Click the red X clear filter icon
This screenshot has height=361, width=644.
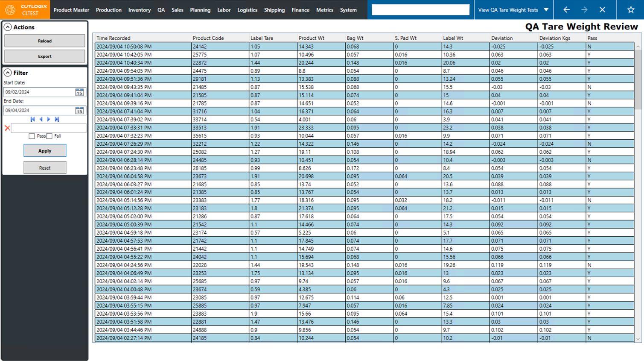click(7, 128)
